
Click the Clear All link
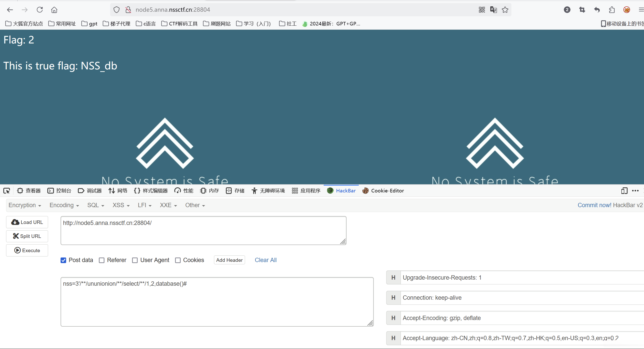tap(265, 260)
